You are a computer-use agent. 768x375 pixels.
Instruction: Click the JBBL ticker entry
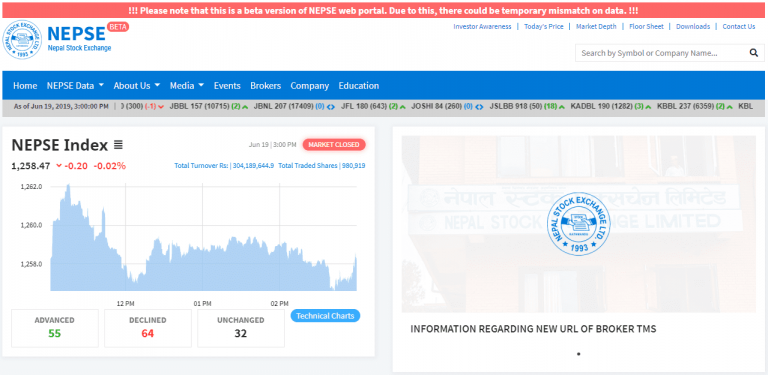pyautogui.click(x=209, y=106)
